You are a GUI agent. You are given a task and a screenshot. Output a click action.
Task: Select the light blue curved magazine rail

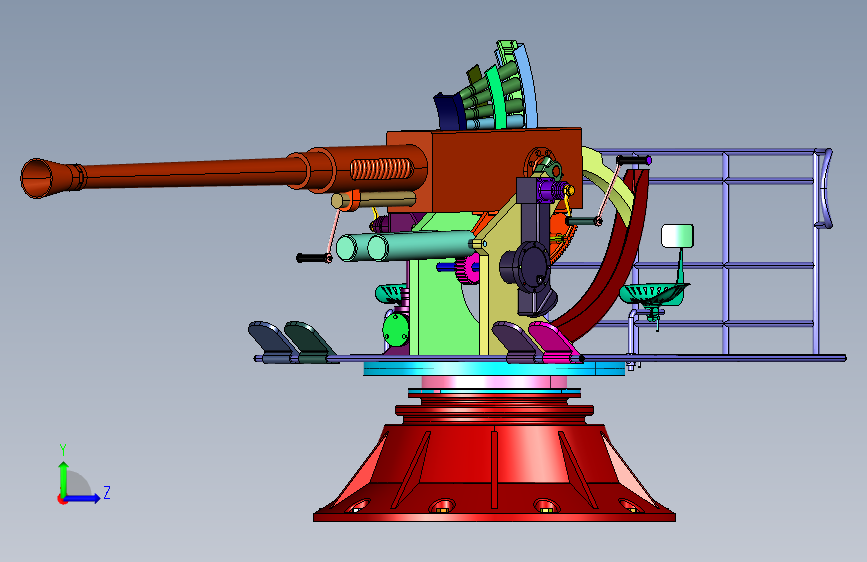tap(529, 86)
